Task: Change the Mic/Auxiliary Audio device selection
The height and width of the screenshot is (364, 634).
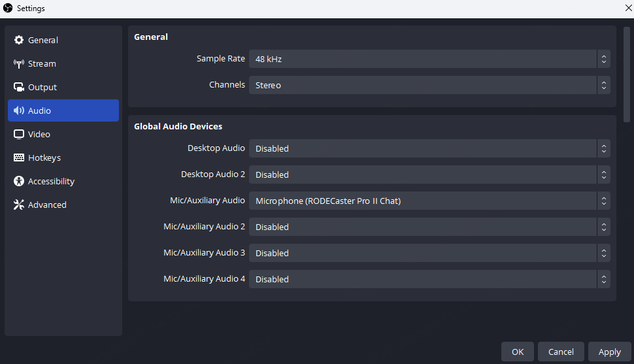Action: tap(429, 201)
